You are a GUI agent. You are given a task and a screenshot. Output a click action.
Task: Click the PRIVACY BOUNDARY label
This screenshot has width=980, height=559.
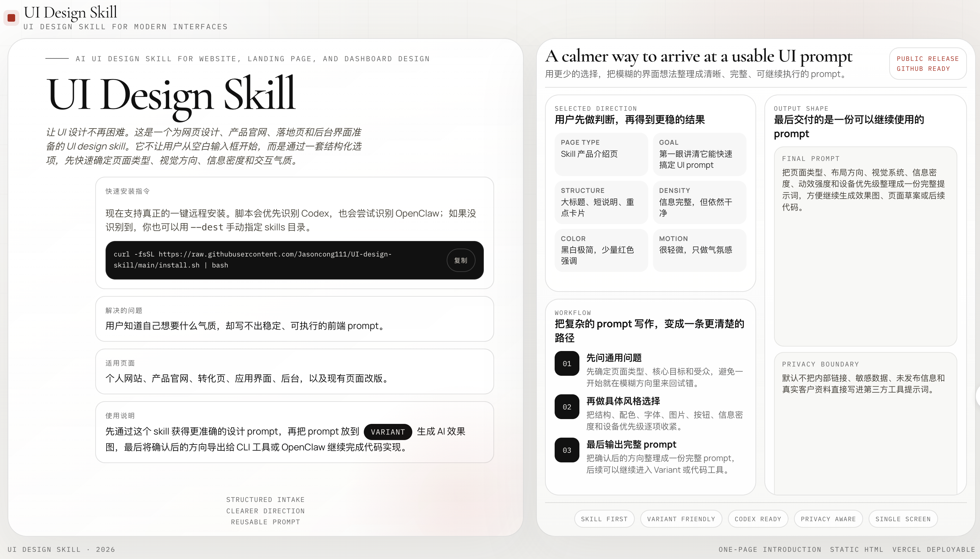coord(820,364)
